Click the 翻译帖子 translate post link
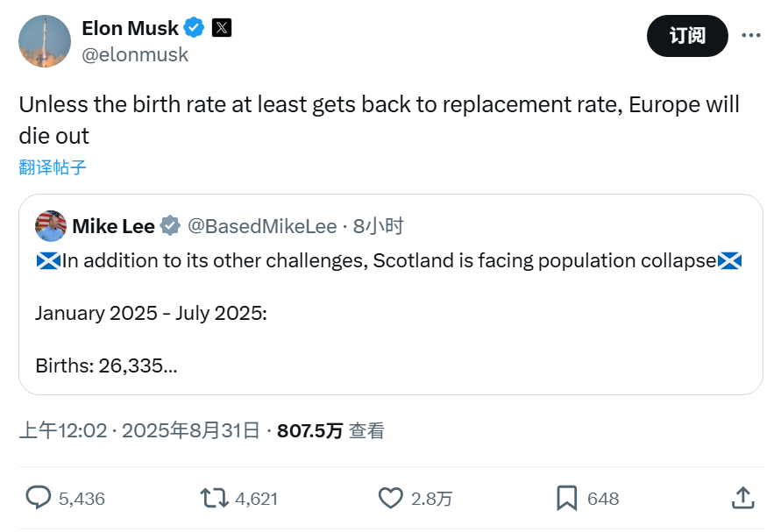The width and height of the screenshot is (781, 532). 53,167
